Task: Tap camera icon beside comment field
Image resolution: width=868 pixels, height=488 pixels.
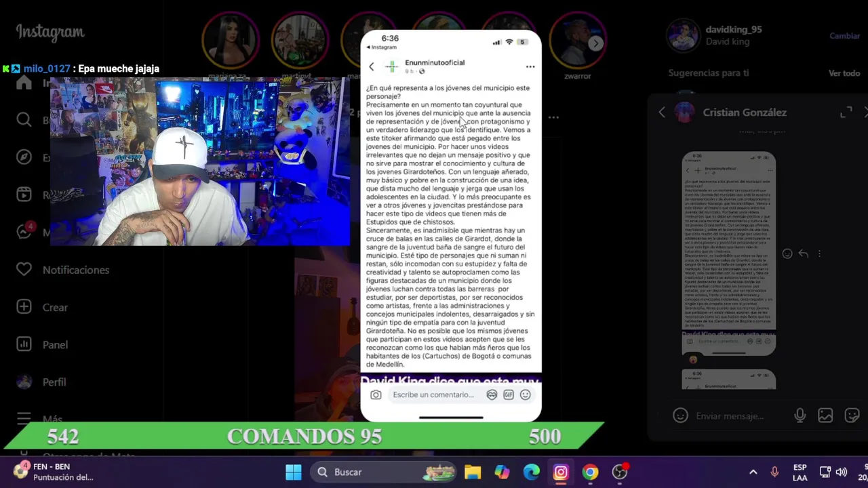Action: 376,394
